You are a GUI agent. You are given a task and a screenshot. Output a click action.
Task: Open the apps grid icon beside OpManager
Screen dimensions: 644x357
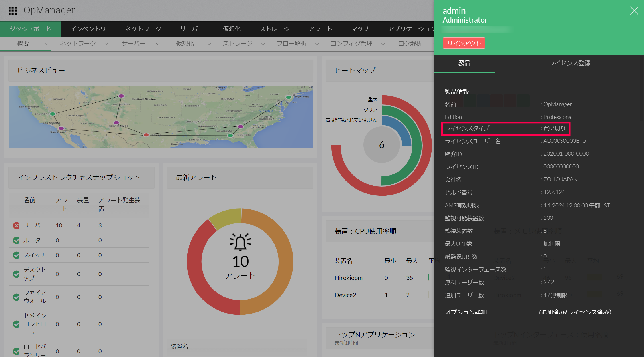click(x=13, y=11)
